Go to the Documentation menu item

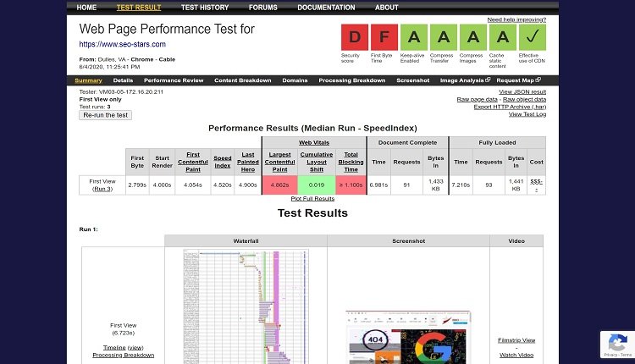pyautogui.click(x=326, y=8)
